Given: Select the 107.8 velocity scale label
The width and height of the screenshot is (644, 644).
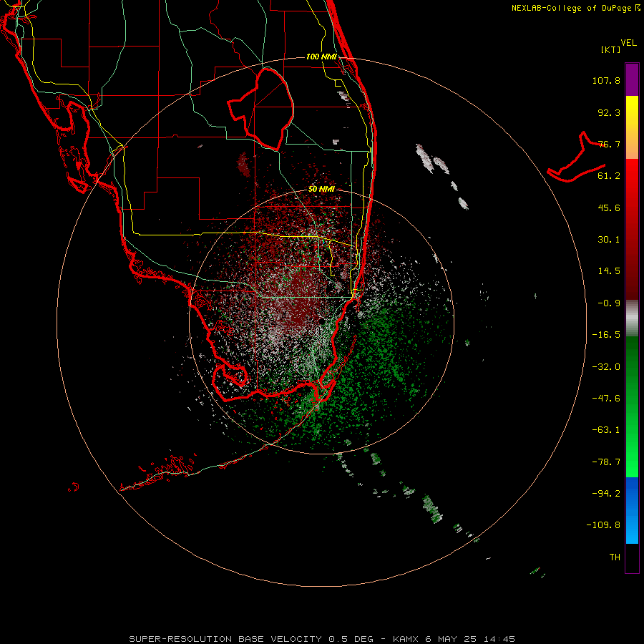Looking at the screenshot, I should (x=606, y=80).
